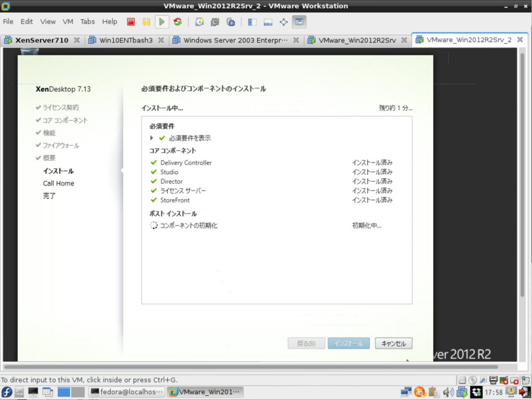Open the Dropbox tray icon

click(476, 392)
